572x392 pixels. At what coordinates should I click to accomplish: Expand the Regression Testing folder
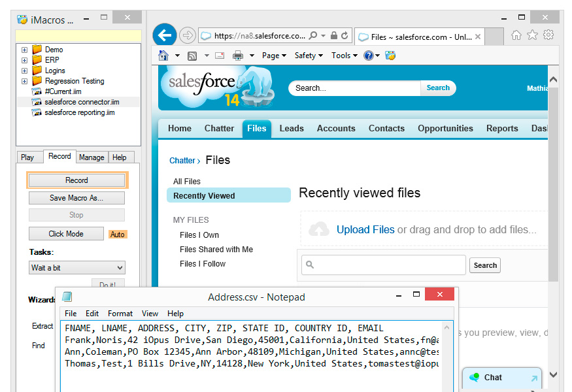pos(24,81)
